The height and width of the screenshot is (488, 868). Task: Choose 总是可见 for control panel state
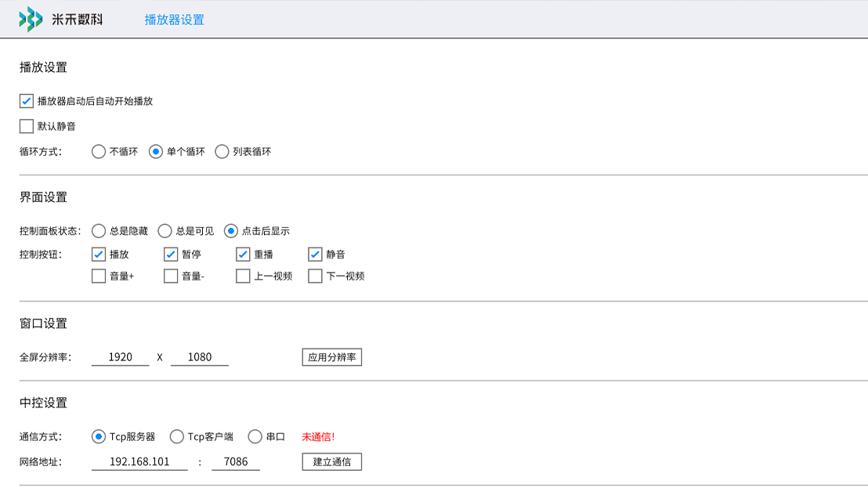(x=165, y=231)
